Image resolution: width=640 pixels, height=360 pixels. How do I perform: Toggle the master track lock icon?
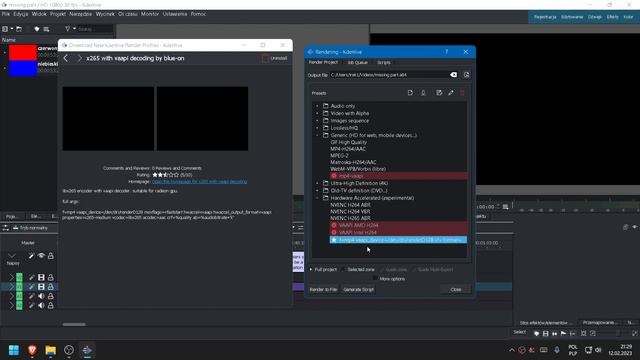(51, 256)
